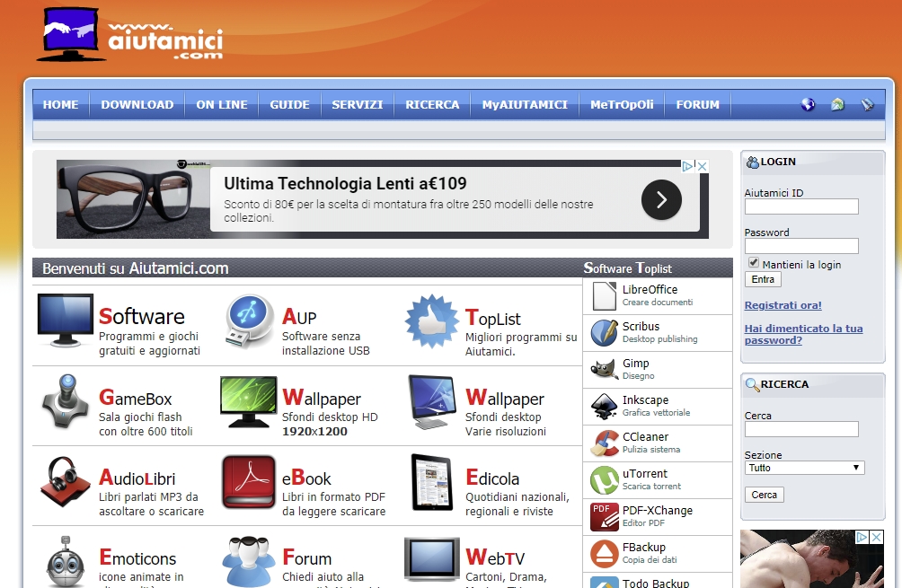Open the AudioLibri heading link

(137, 478)
